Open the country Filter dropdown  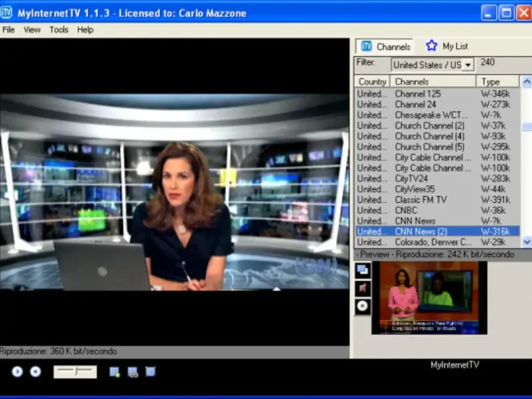(468, 65)
